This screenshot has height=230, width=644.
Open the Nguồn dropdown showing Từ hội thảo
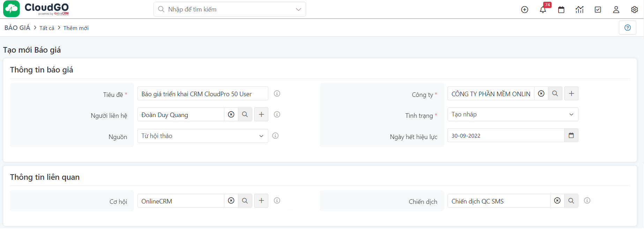point(203,136)
